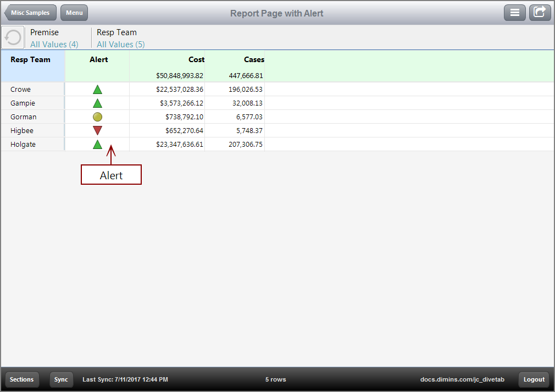Click the green alert indicator for Holgate

[x=97, y=144]
